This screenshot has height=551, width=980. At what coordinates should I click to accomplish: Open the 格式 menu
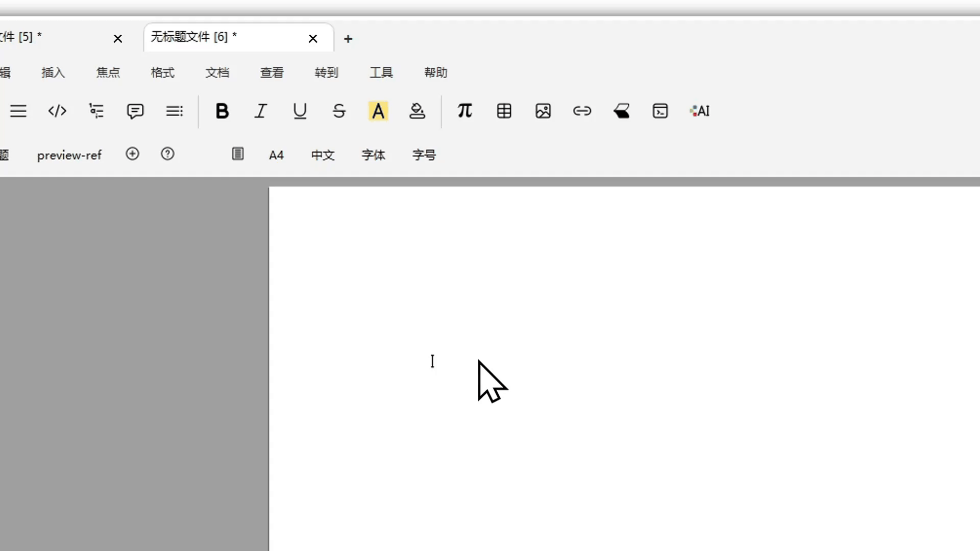point(163,72)
